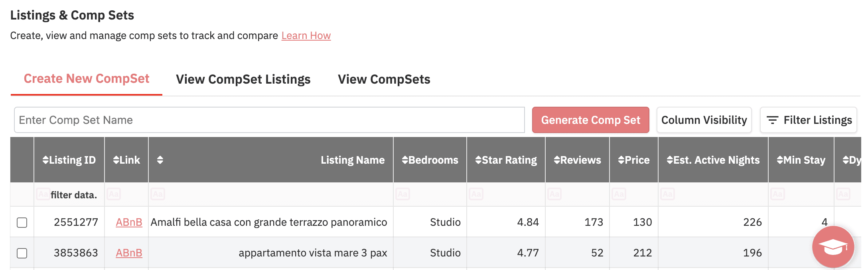
Task: Sort by Reviews column arrows
Action: click(557, 160)
